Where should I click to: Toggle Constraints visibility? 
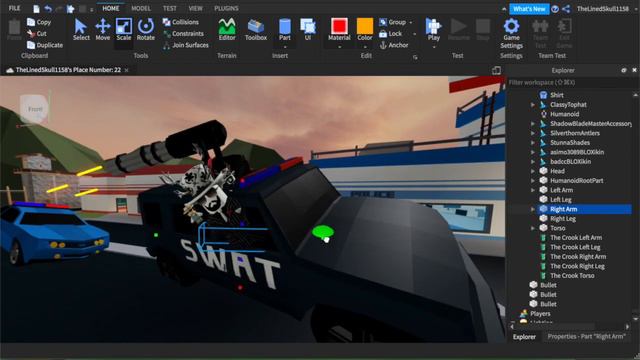coord(183,33)
